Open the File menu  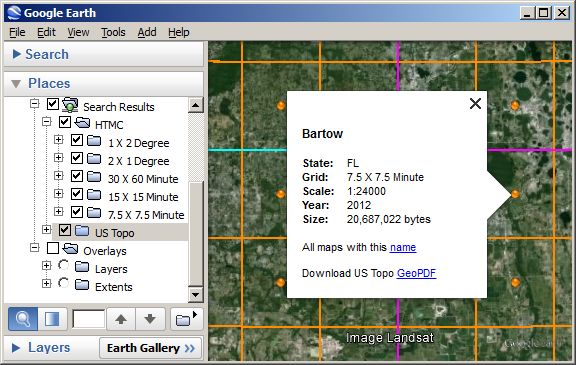(17, 32)
